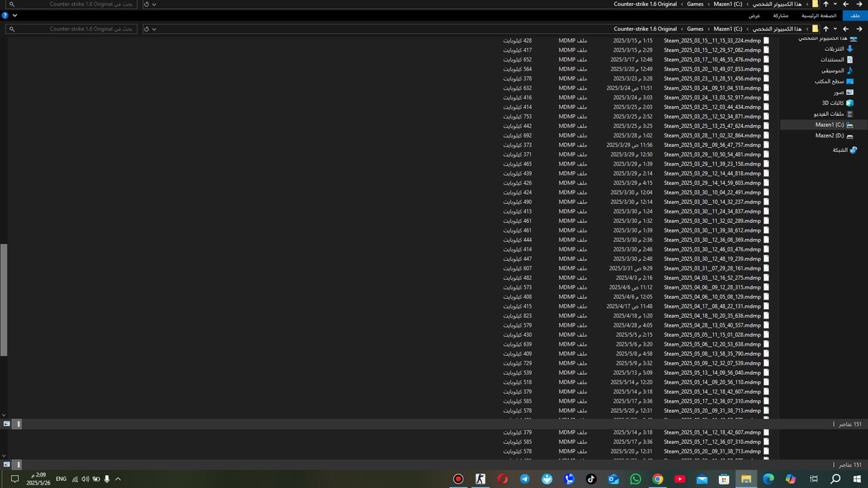Click the microphone icon in the system tray

coord(106,479)
